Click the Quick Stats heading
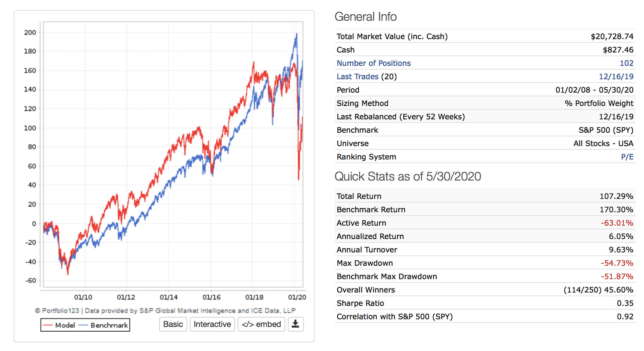 408,177
